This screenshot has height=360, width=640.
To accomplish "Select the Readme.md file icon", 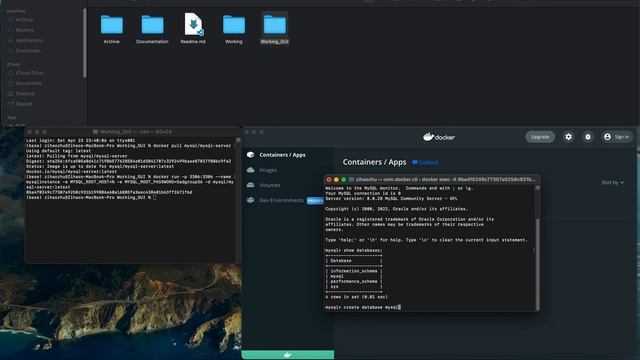I will click(x=193, y=24).
